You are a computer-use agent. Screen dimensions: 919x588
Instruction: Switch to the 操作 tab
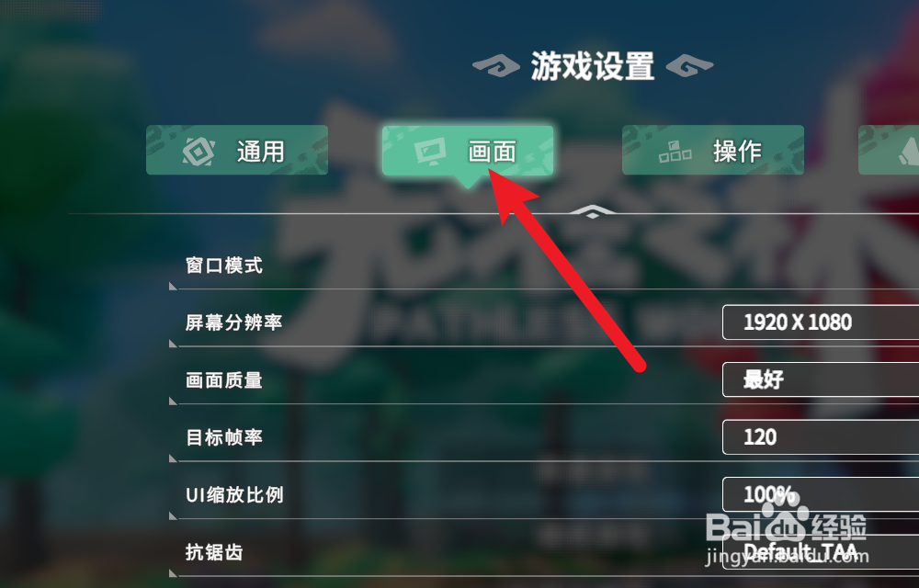pyautogui.click(x=713, y=150)
